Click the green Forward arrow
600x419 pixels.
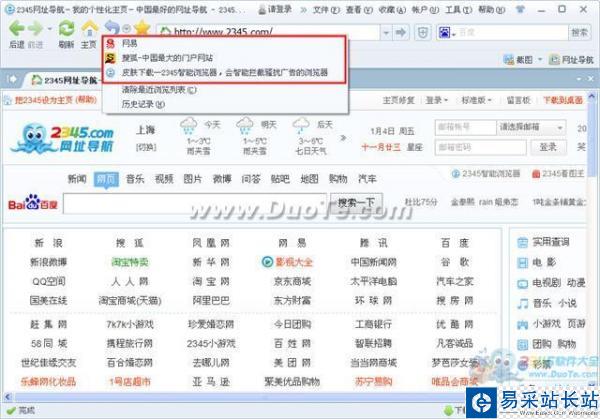[x=36, y=29]
